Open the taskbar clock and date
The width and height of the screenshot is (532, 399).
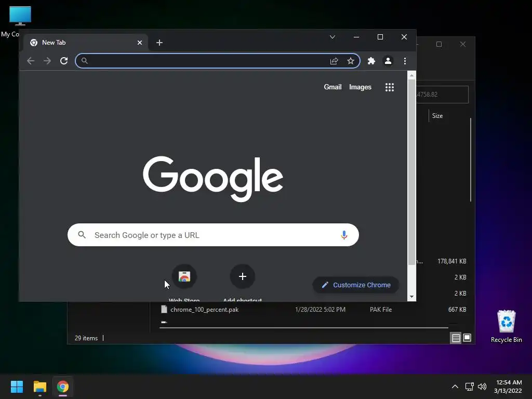tap(508, 387)
